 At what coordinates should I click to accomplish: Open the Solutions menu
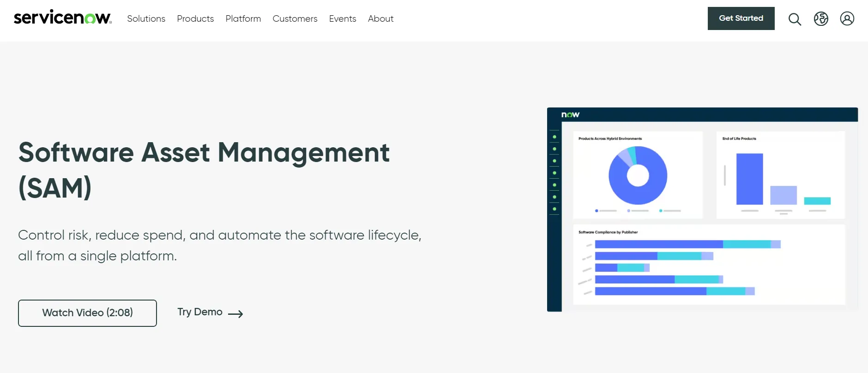pos(146,18)
